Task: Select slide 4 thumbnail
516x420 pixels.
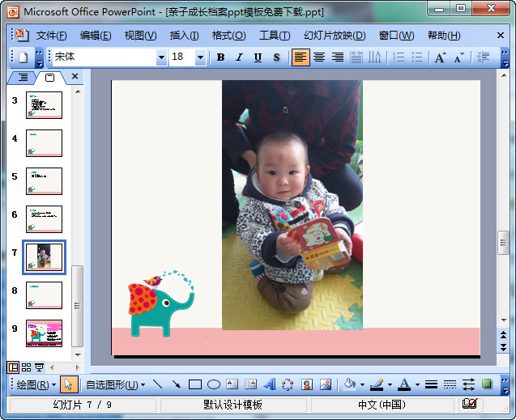Action: point(44,143)
